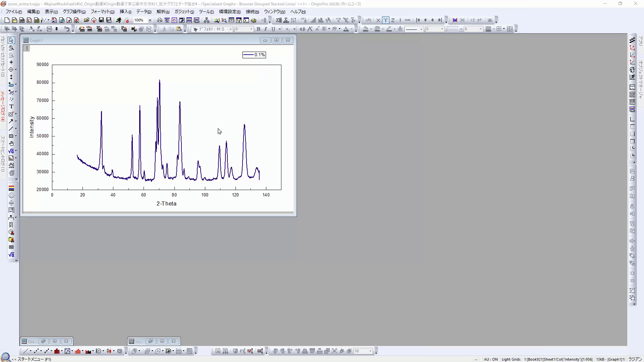
Task: Click the Statistics on Columns sigma icon
Action: [x=279, y=20]
